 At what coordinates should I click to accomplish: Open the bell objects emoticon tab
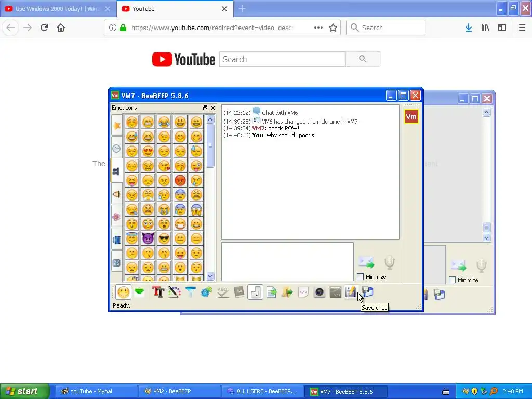click(117, 194)
